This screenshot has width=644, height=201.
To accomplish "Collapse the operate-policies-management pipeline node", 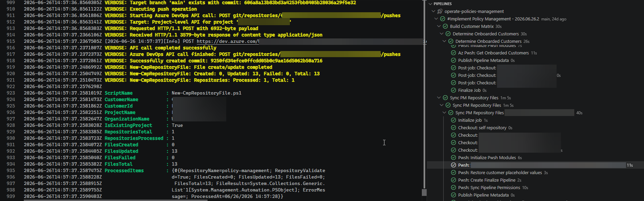I will [x=433, y=11].
